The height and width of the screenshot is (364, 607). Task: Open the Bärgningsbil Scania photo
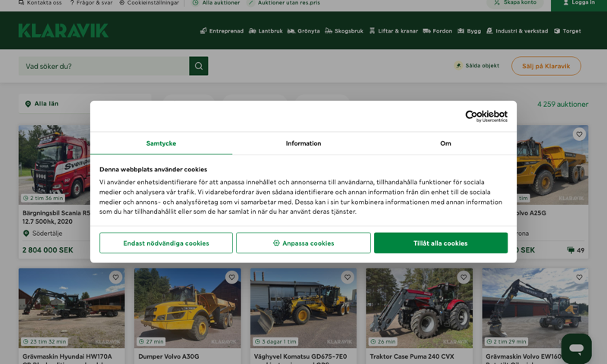click(54, 165)
